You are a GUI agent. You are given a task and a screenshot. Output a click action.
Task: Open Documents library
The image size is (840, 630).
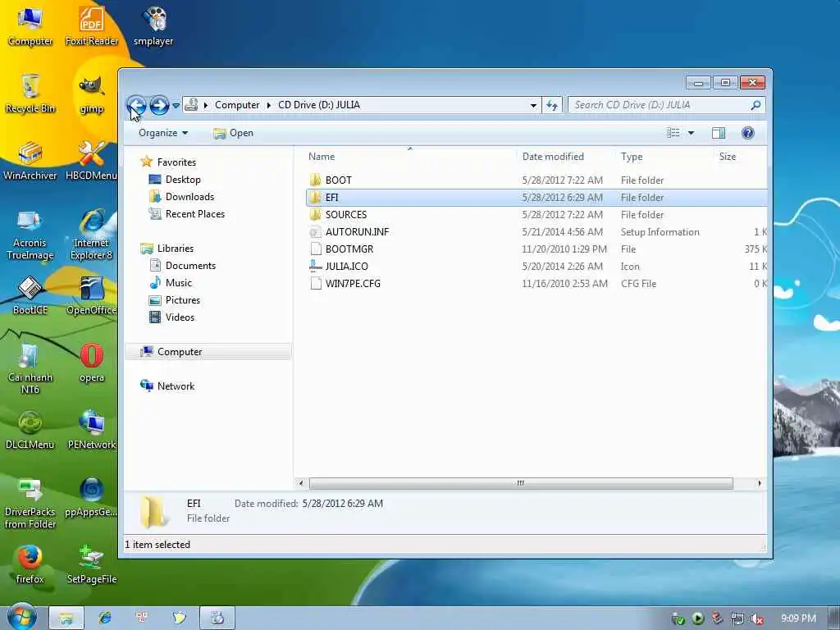click(x=190, y=265)
